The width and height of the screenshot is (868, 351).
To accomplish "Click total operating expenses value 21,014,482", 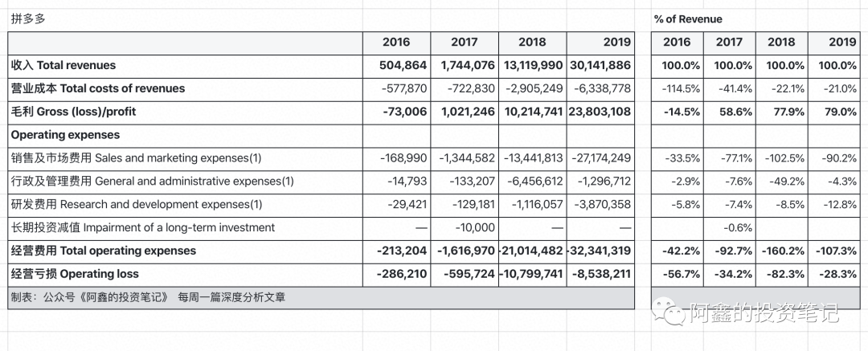I will coord(532,251).
